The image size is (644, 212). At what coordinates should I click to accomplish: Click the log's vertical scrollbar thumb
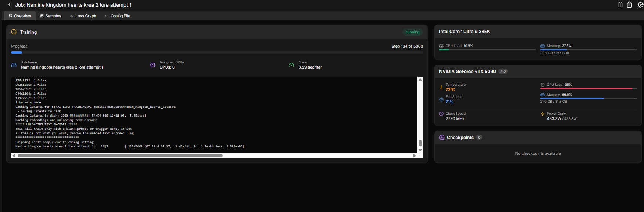pyautogui.click(x=420, y=143)
